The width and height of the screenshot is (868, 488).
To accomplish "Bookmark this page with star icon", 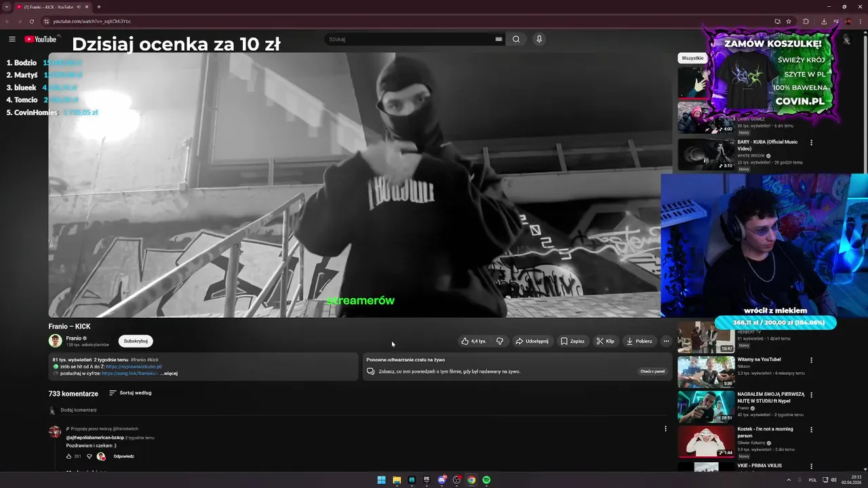I will (789, 21).
